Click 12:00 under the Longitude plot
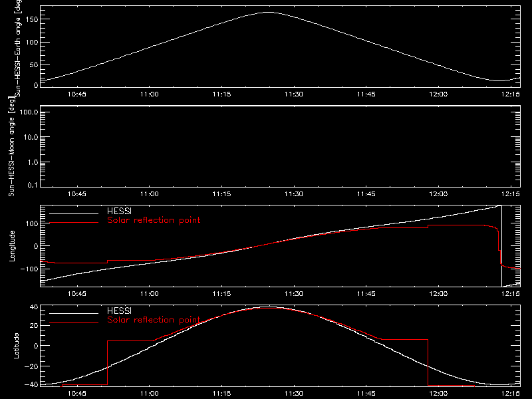 438,294
